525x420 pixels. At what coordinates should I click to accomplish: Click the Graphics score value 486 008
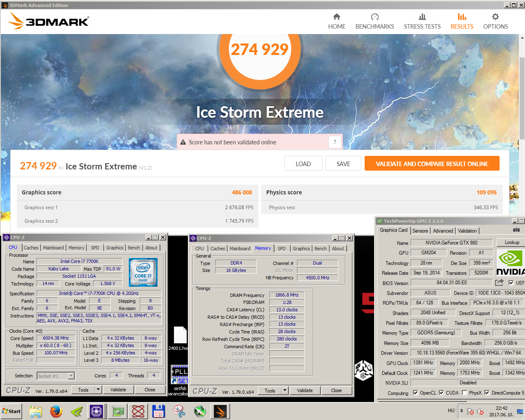pyautogui.click(x=242, y=192)
